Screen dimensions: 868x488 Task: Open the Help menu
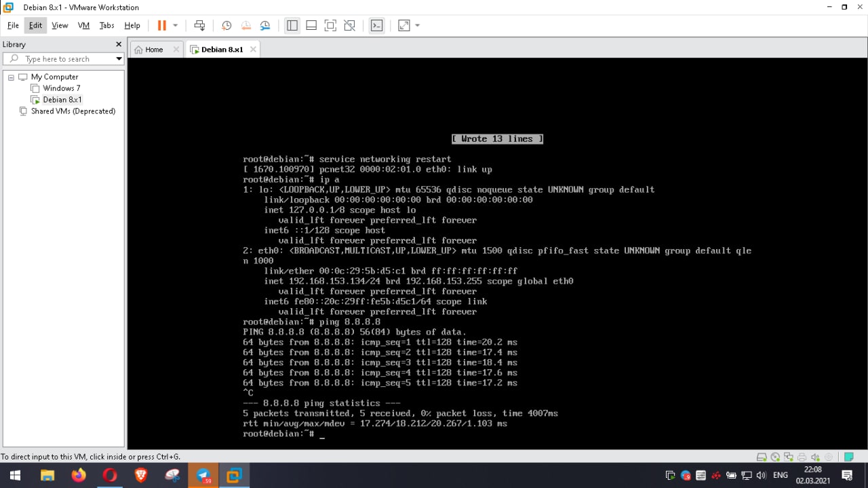pos(132,25)
